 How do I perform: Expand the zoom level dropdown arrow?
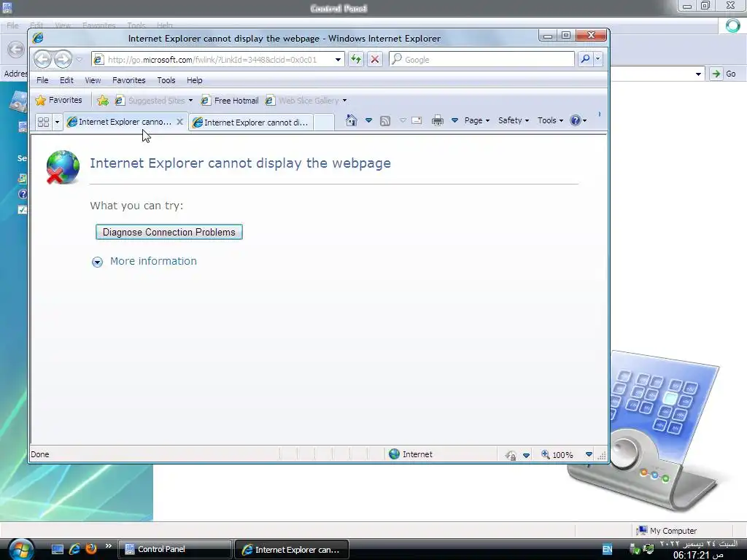[x=589, y=454]
